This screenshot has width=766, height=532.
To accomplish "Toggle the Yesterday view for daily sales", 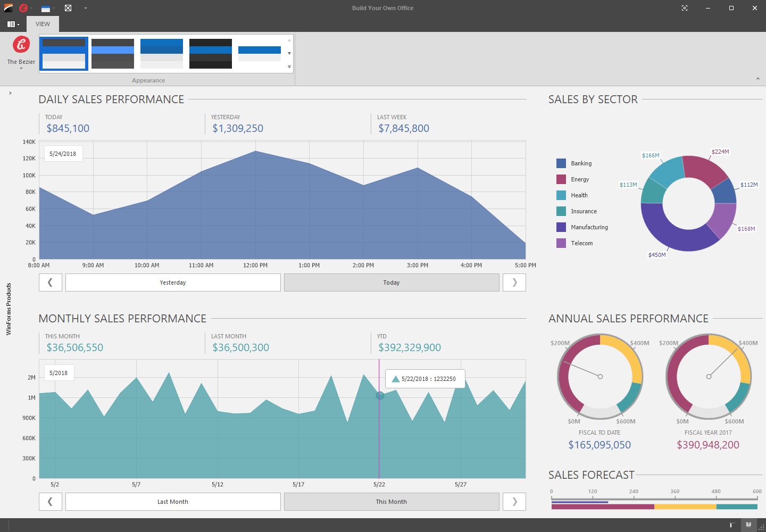I will pyautogui.click(x=173, y=282).
